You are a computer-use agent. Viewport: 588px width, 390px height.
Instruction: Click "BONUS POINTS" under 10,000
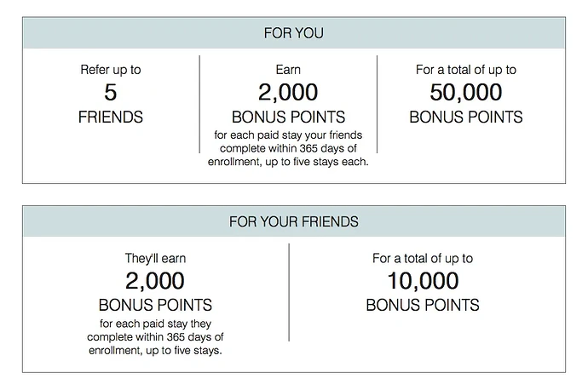423,304
